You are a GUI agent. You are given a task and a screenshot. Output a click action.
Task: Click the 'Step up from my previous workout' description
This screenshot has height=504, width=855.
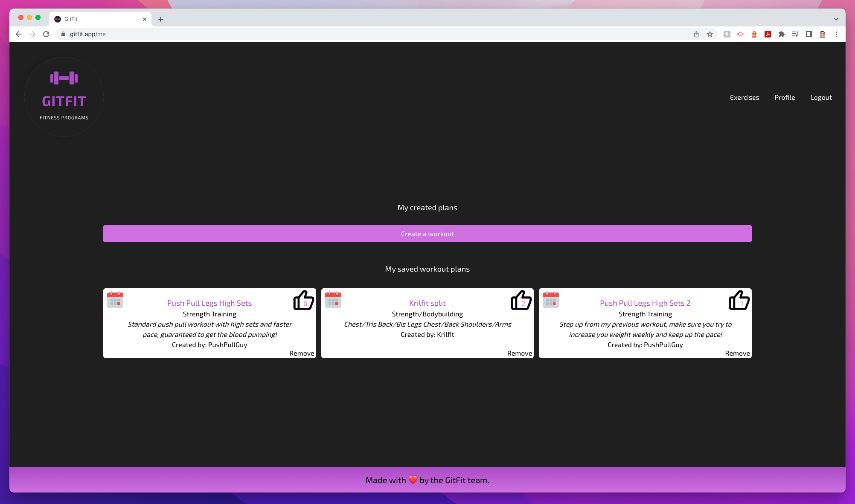coord(645,330)
